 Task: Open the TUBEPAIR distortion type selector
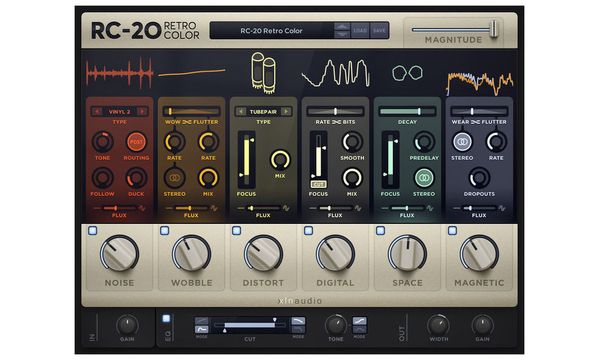pos(263,111)
